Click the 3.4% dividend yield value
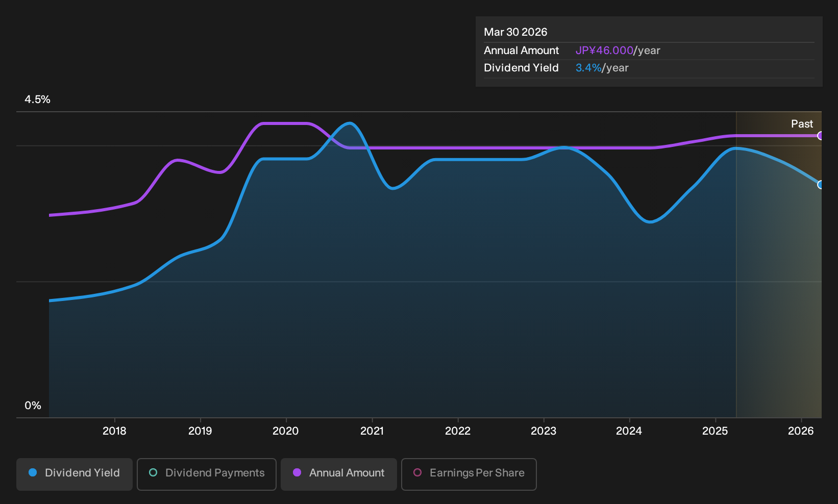This screenshot has width=838, height=504. pos(588,68)
